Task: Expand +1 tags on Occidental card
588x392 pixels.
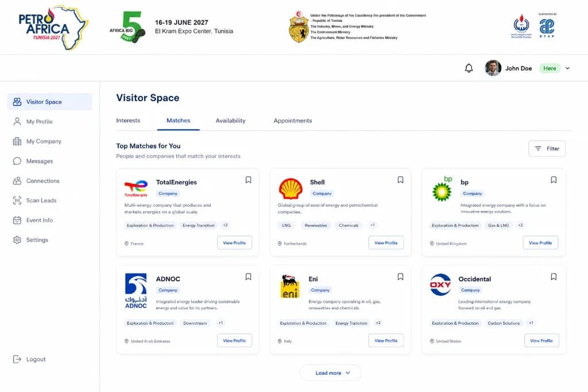Action: coord(531,323)
